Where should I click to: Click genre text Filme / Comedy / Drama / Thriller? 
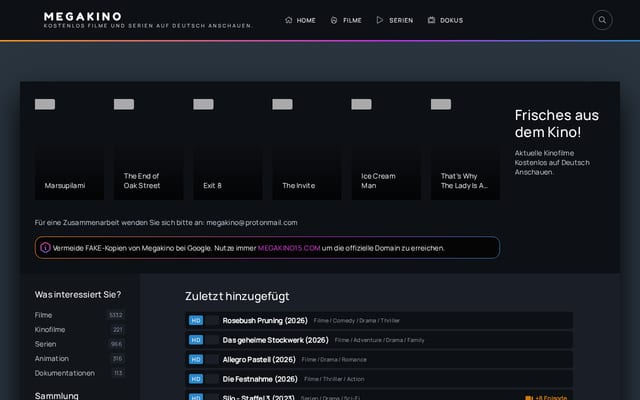coord(357,321)
